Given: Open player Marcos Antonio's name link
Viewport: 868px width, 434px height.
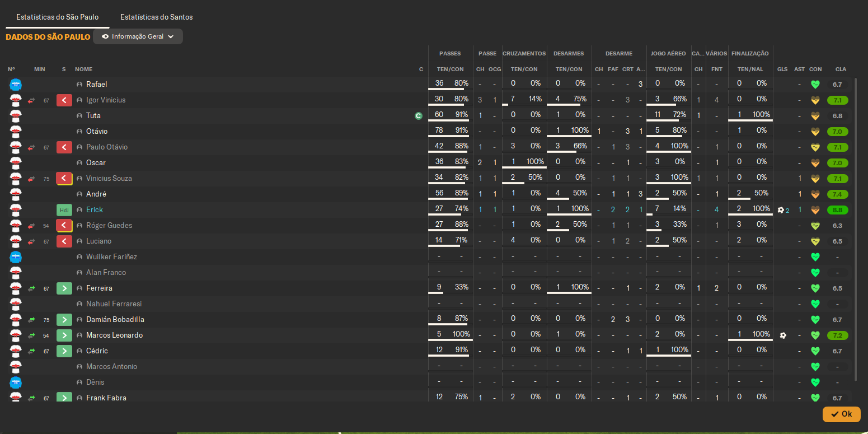Looking at the screenshot, I should coord(111,367).
